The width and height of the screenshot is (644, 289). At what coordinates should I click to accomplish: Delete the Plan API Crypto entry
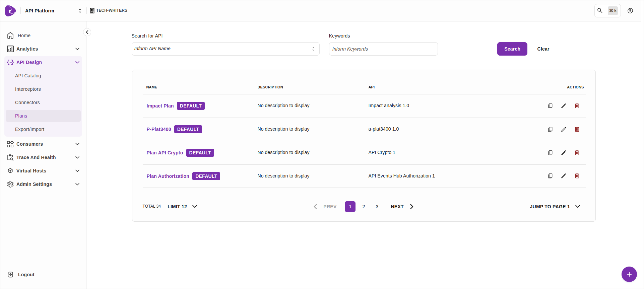point(577,153)
